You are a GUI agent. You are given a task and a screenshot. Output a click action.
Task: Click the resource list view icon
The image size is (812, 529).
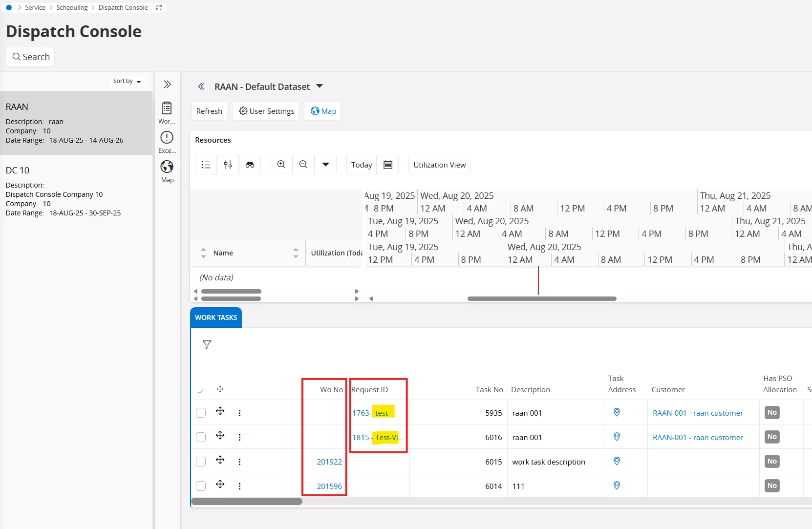point(206,165)
